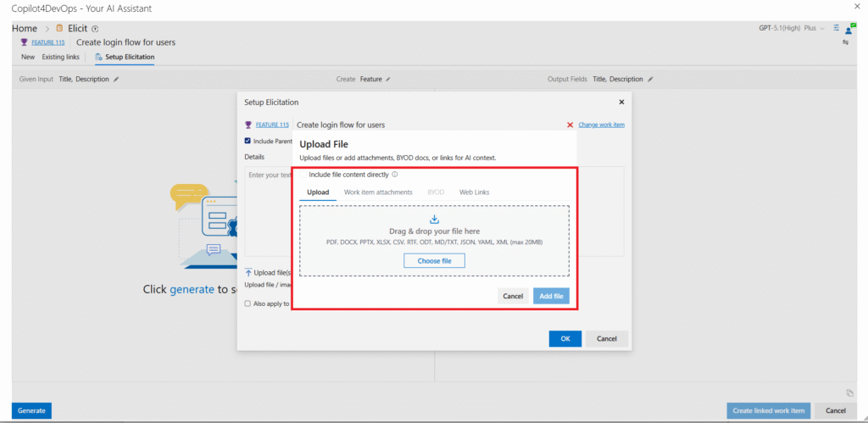Edit the Create Feature type with the pencil icon
This screenshot has height=423, width=868.
pos(387,79)
